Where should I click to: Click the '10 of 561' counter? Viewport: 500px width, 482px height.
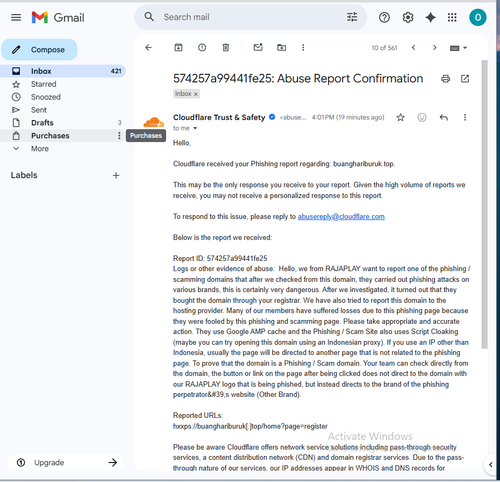pos(384,48)
